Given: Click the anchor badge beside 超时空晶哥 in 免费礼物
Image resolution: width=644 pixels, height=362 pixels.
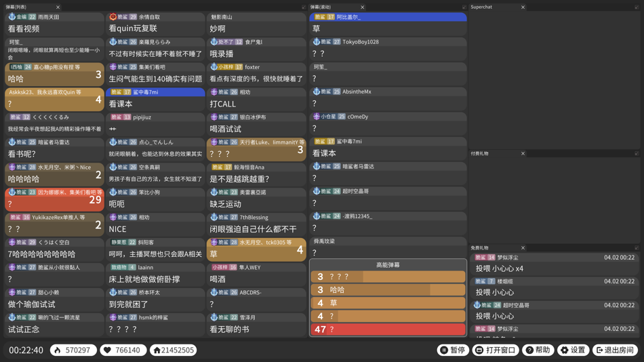Looking at the screenshot, I should click(477, 305).
